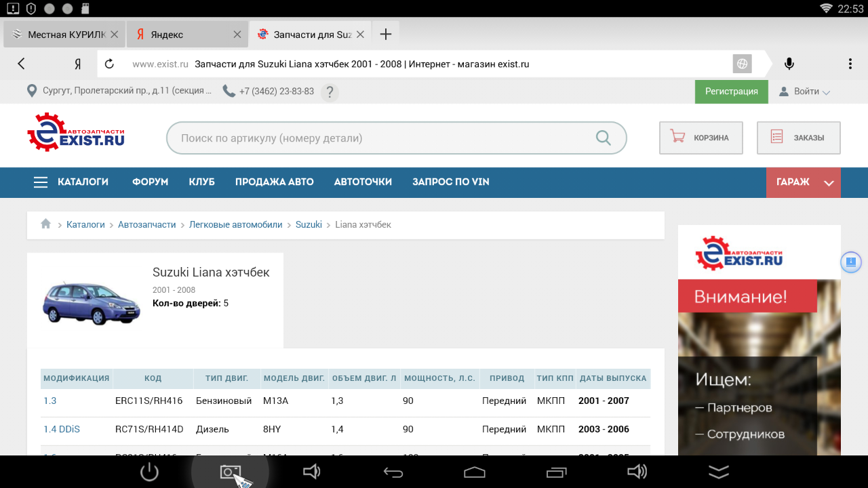Reload the page with refresh icon

109,64
